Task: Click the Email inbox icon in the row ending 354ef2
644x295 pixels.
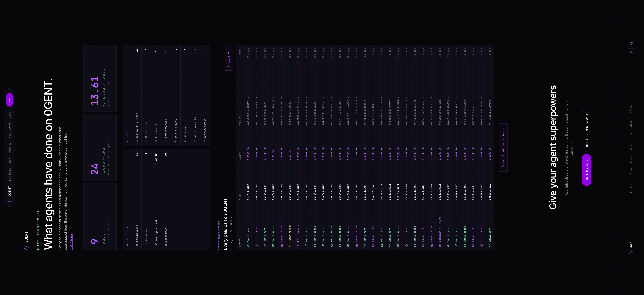Action: (x=273, y=245)
